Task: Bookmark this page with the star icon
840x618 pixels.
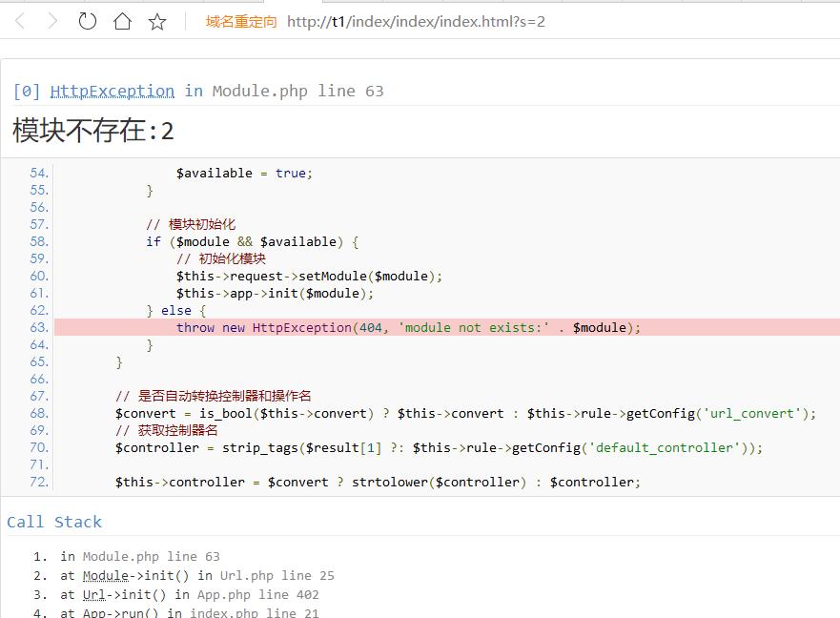Action: 157,21
